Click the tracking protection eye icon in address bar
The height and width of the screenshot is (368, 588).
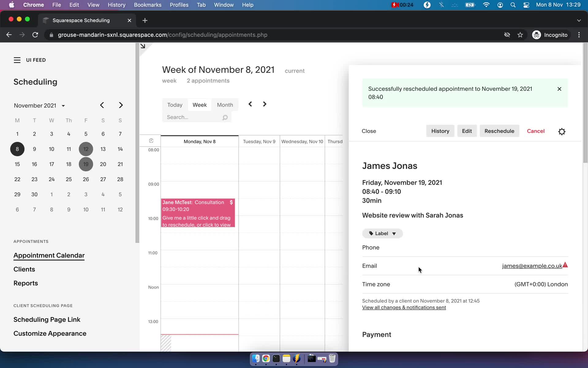(507, 35)
